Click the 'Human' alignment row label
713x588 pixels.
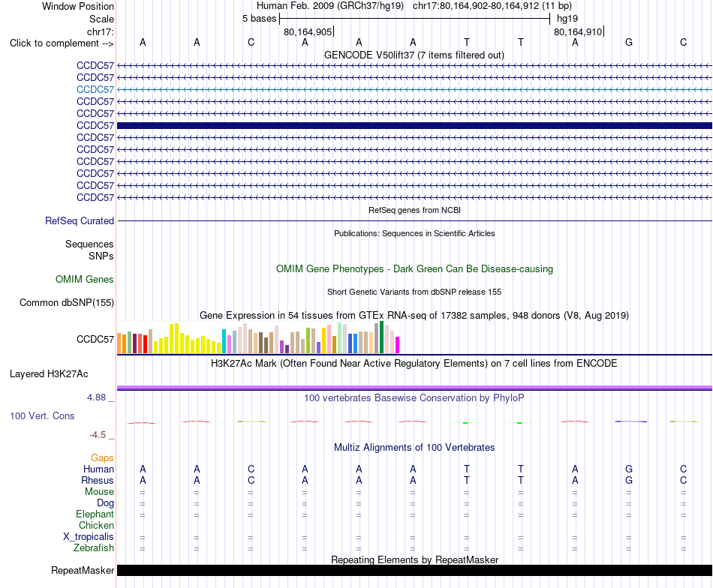click(x=98, y=469)
